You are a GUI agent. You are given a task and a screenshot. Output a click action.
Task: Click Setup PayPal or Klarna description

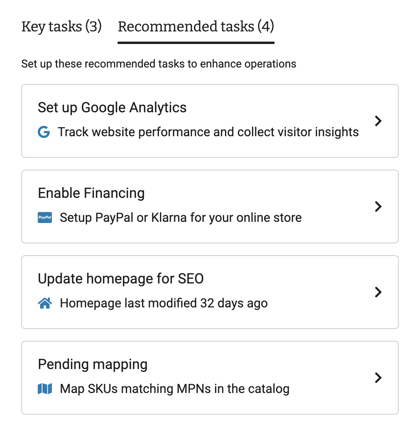181,218
